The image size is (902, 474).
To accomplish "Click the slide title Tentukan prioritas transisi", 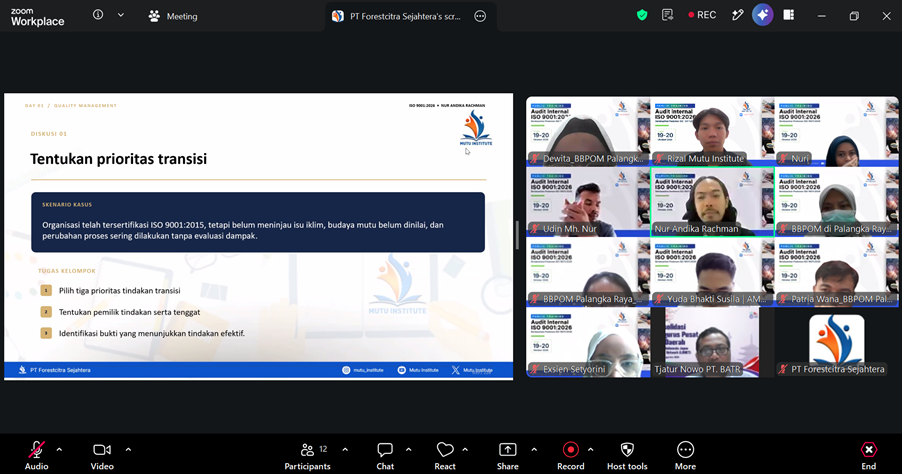I will tap(119, 159).
